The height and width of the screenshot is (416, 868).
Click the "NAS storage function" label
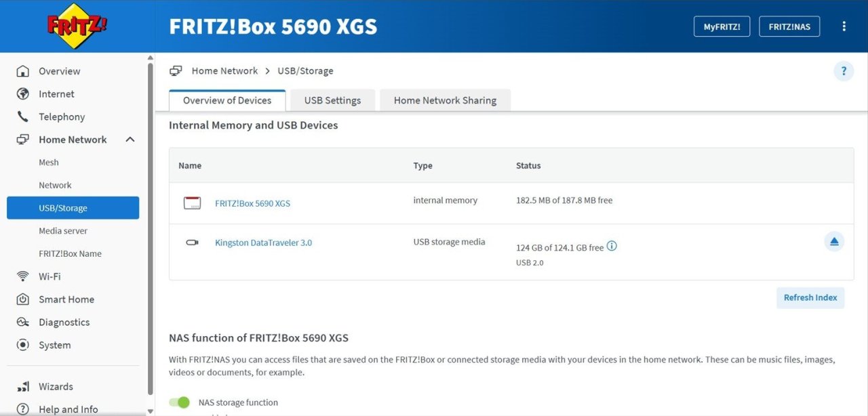point(238,402)
